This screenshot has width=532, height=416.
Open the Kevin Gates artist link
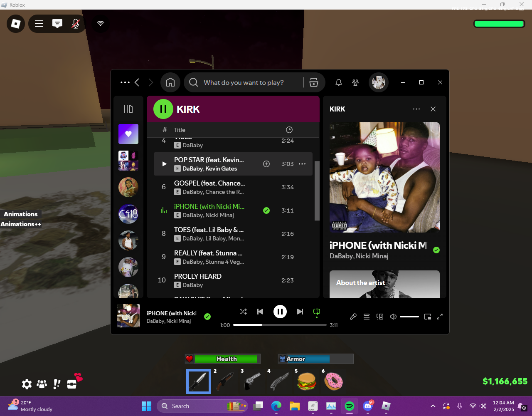click(x=221, y=168)
